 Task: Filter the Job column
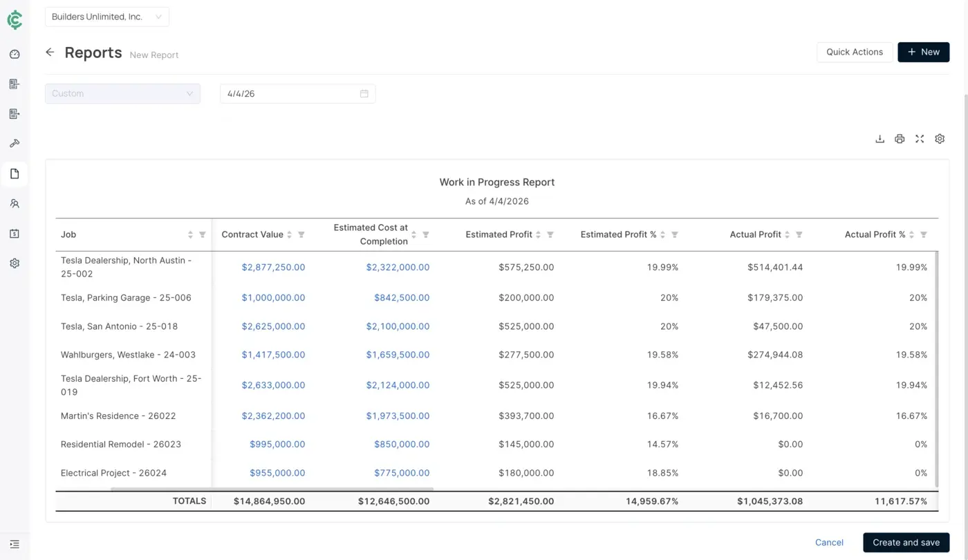203,235
